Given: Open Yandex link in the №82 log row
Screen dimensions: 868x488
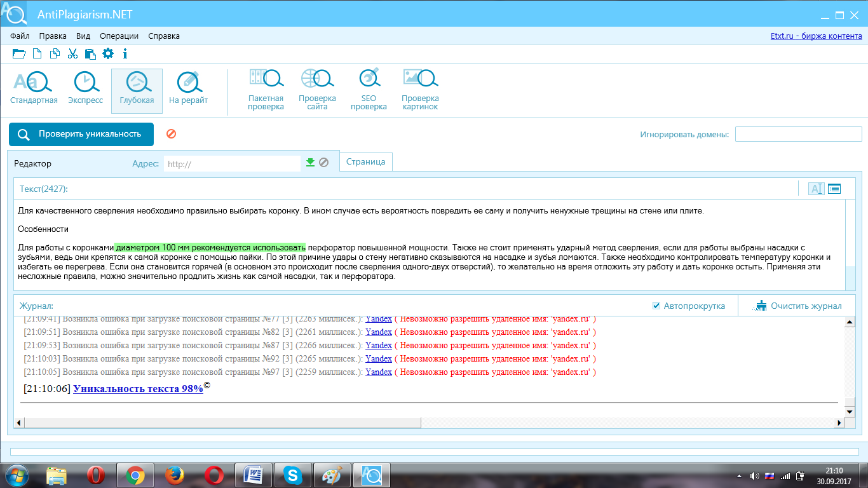Looking at the screenshot, I should pos(379,332).
